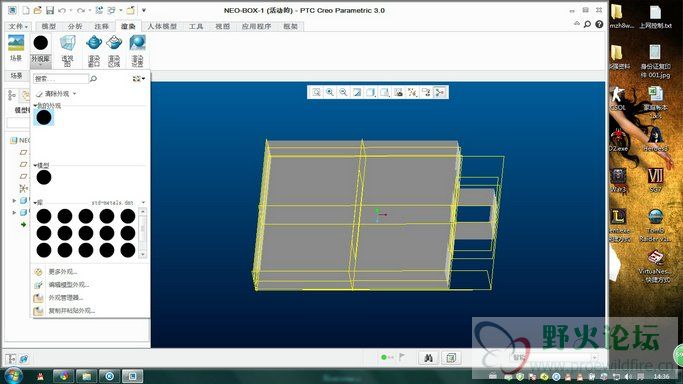
Task: Choose 编辑模型外观 edit model appearances
Action: 68,285
